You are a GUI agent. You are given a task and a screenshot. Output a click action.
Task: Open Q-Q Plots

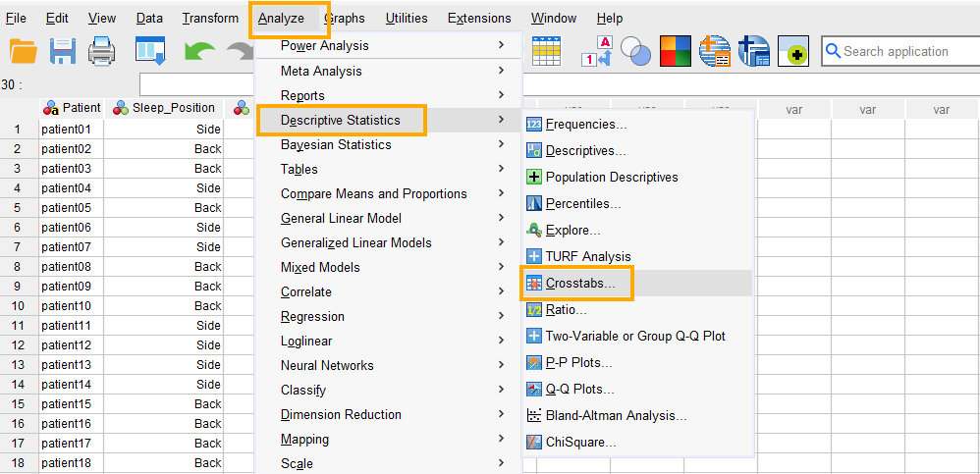[x=637, y=389]
